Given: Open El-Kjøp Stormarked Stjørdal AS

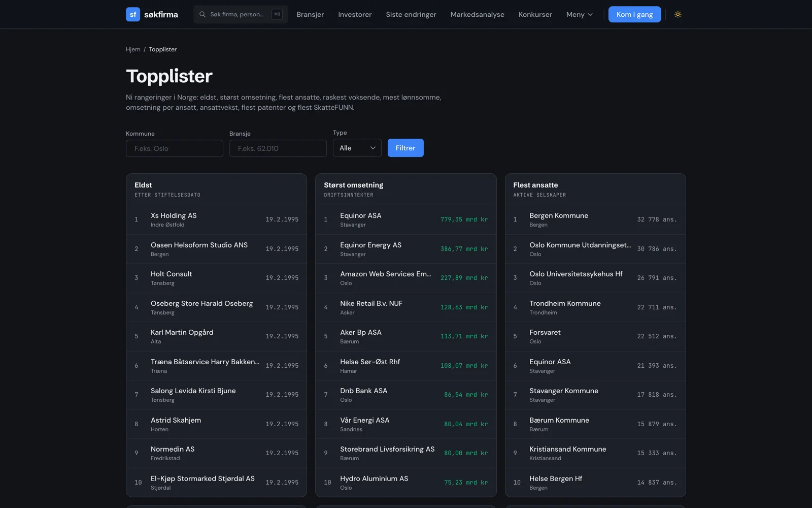Looking at the screenshot, I should pos(216,483).
